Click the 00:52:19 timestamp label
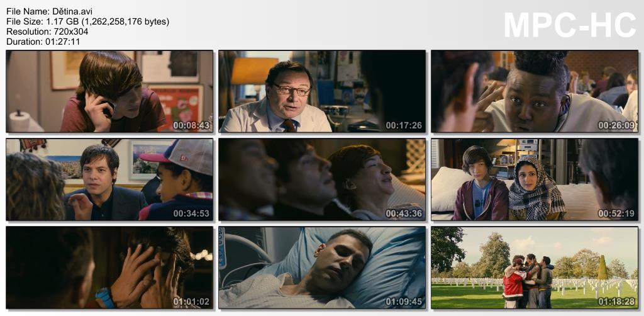The height and width of the screenshot is (316, 644). point(616,213)
